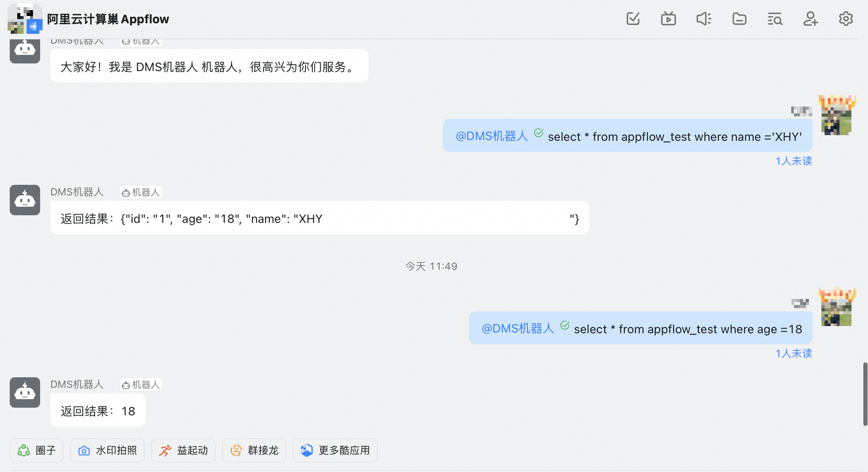The image size is (868, 472).
Task: Open the 群接龙 shortcut
Action: point(254,450)
